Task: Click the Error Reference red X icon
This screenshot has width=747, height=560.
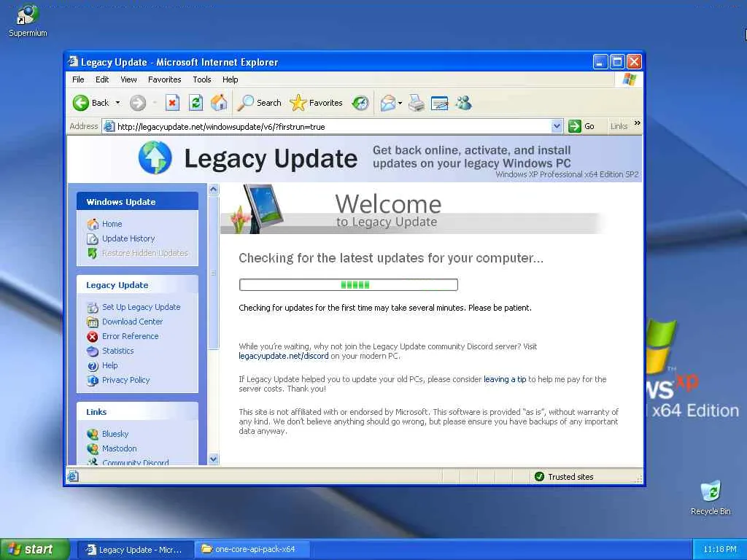Action: pos(93,337)
